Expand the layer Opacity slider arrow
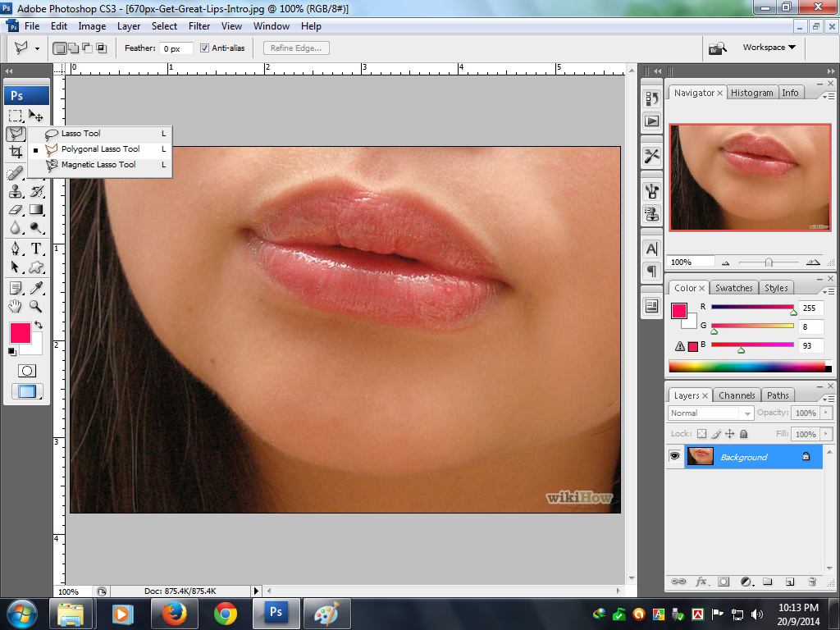The image size is (840, 630). click(x=826, y=413)
